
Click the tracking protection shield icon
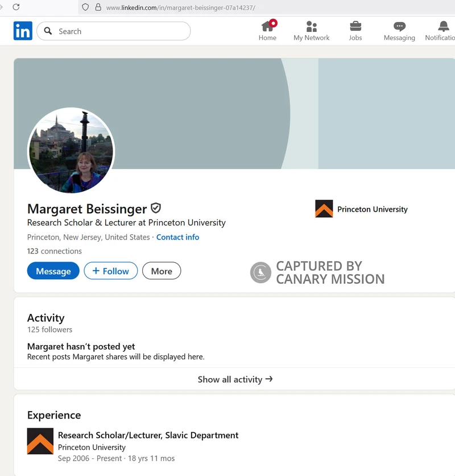[x=86, y=7]
